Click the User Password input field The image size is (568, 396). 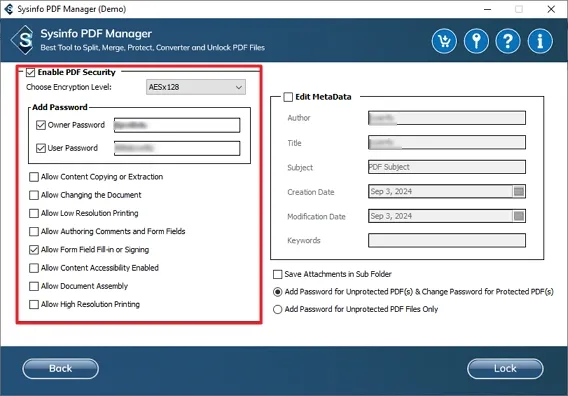pyautogui.click(x=177, y=148)
